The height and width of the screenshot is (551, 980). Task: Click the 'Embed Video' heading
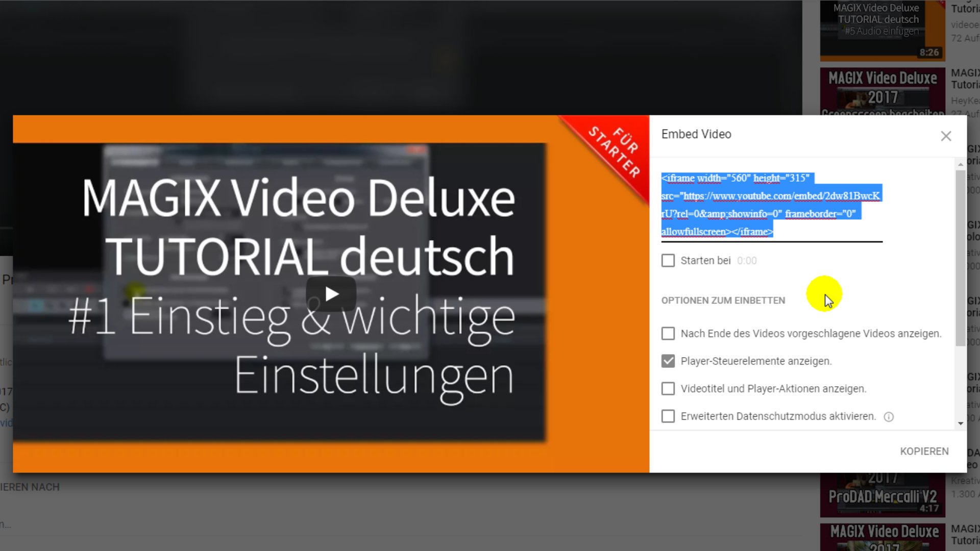coord(696,134)
